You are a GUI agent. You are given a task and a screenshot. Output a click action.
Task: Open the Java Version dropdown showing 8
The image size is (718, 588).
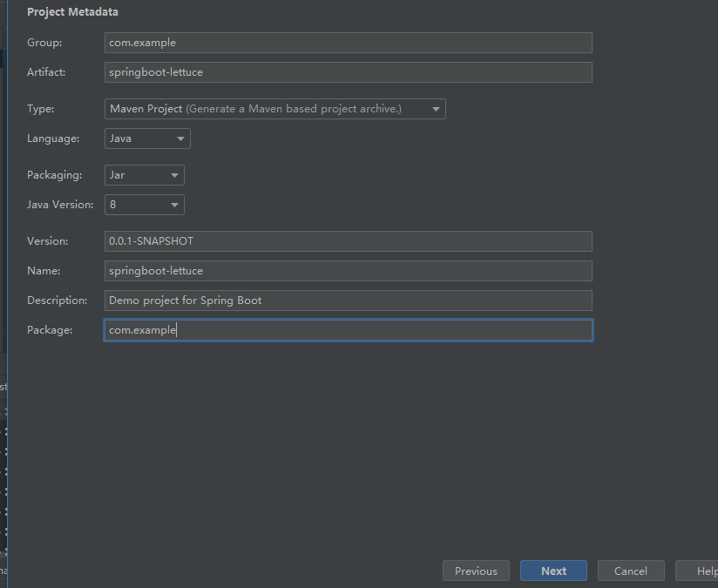pos(145,205)
